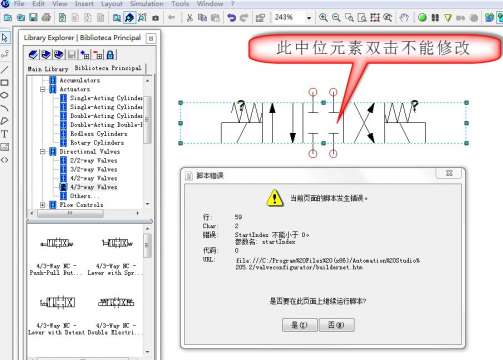This screenshot has height=360, width=503.
Task: Click the Cut scissors icon
Action: point(189,17)
